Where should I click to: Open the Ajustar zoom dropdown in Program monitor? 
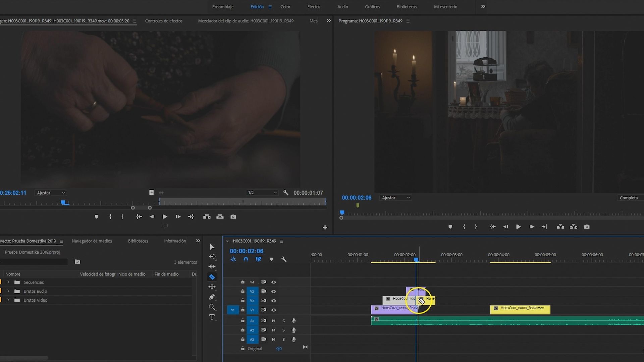(x=395, y=197)
